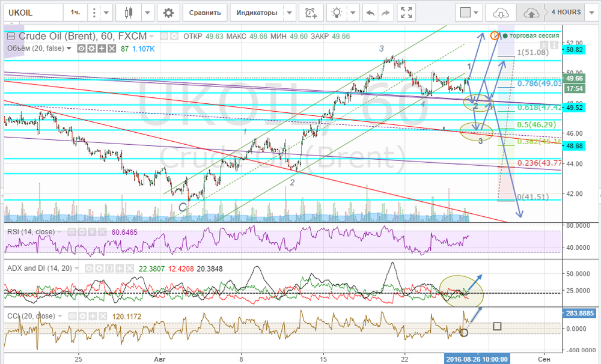Remove the ADX and DI indicator
The image size is (601, 364).
coord(129,268)
